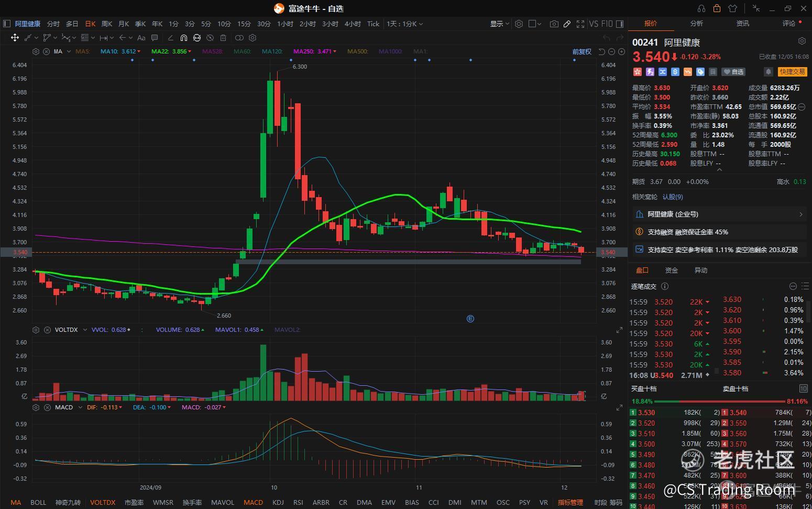Viewport: 812px width, 509px height.
Task: Toggle the sync drawings icon
Action: click(x=197, y=38)
